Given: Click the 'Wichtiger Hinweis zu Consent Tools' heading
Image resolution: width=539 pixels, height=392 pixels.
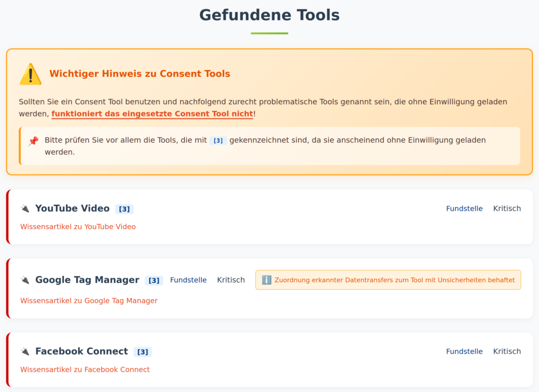Looking at the screenshot, I should (x=140, y=74).
